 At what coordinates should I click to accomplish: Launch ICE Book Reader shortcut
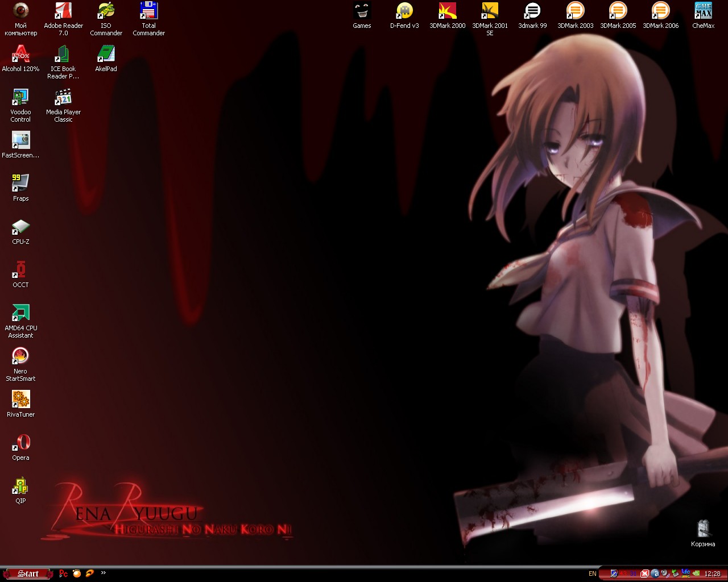click(63, 62)
